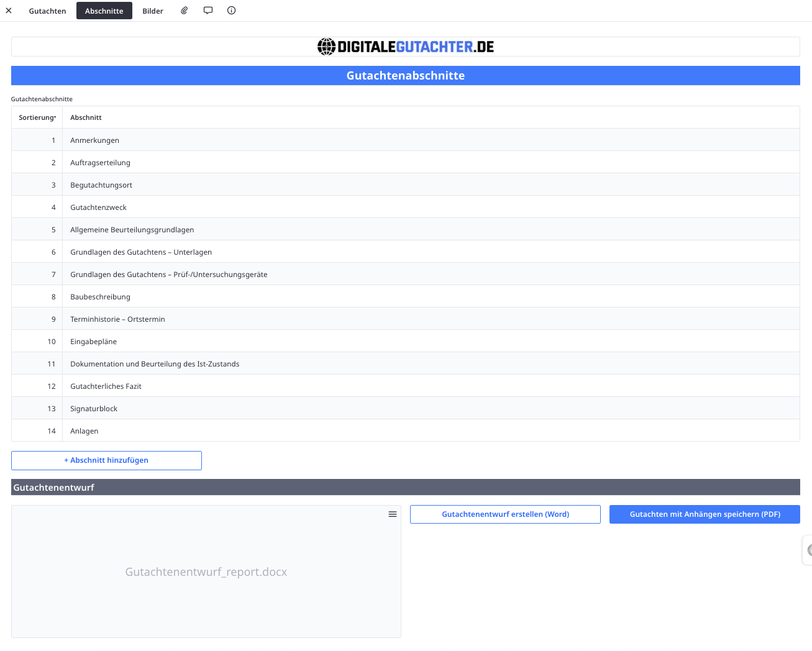Select the Baubeschreibung section row

(x=100, y=296)
